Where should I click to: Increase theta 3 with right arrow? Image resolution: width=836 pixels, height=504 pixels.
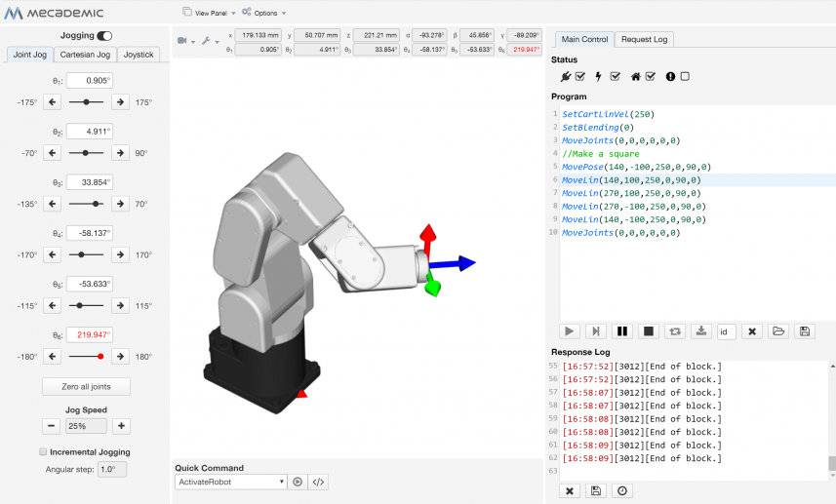[x=121, y=204]
